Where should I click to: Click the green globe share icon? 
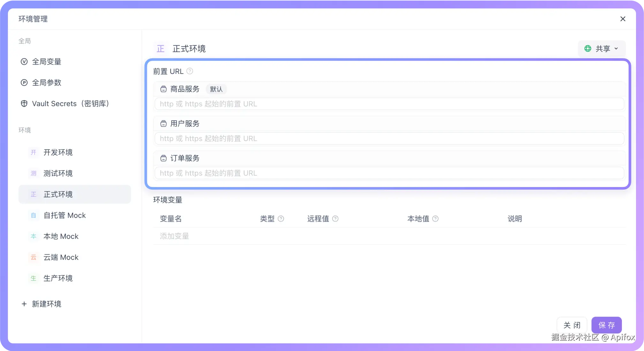587,49
